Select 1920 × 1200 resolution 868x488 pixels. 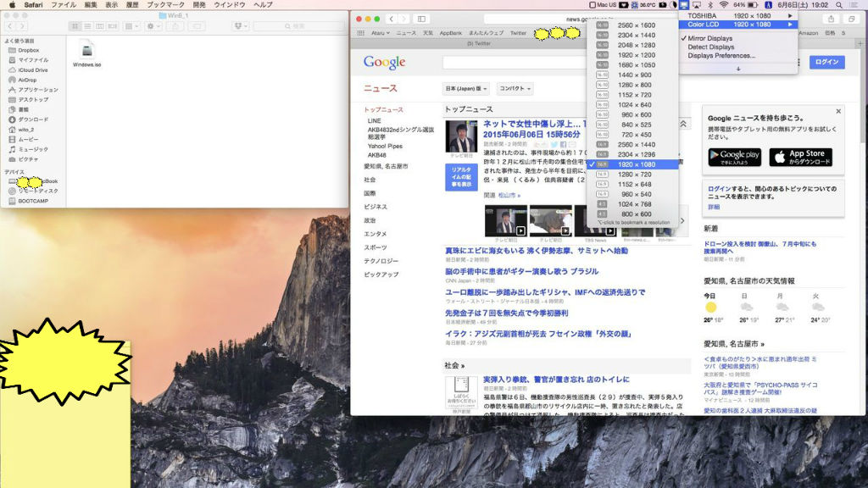[x=632, y=55]
